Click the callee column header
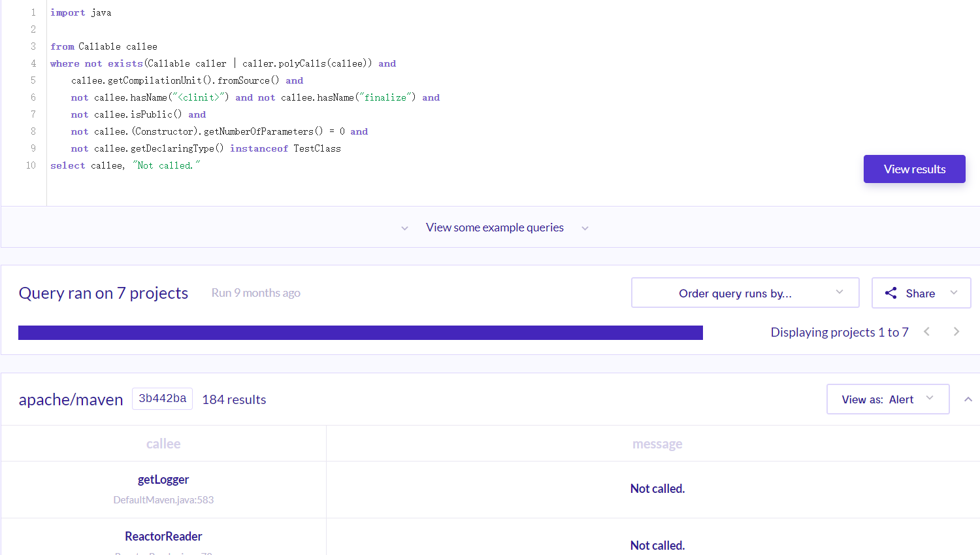 (163, 444)
